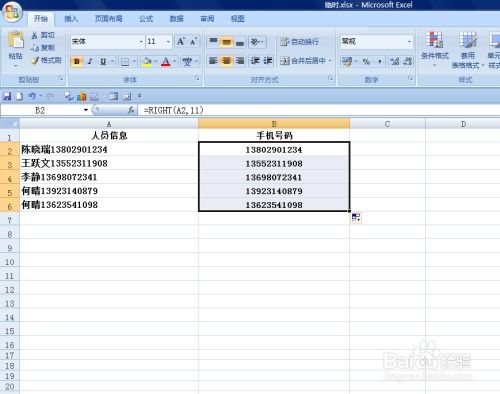
Task: Open the font name 宋体 dropdown
Action: pyautogui.click(x=141, y=42)
